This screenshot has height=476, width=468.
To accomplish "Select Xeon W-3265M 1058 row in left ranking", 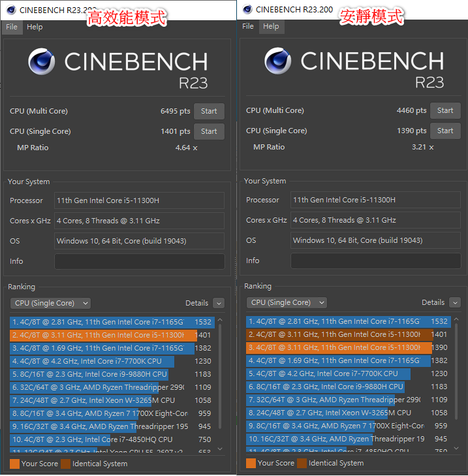I will point(112,400).
